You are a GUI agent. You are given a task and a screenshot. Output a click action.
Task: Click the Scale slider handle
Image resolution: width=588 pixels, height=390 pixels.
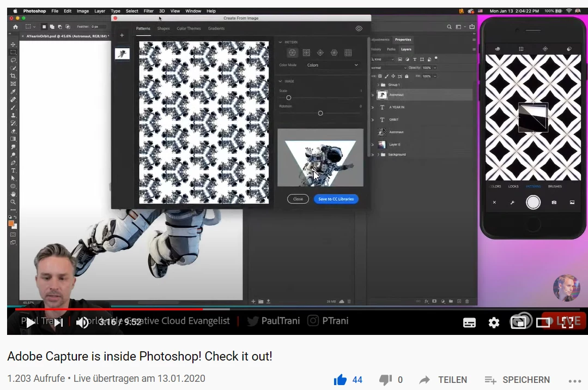pos(289,98)
